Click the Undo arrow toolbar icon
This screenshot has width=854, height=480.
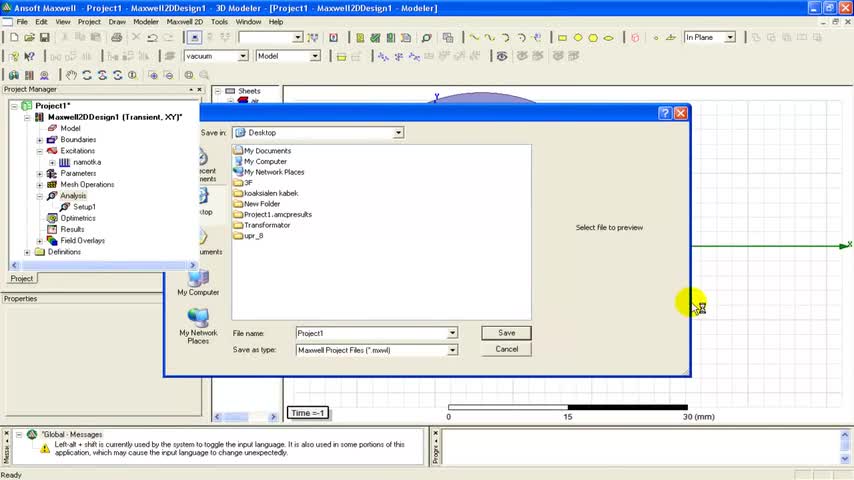152,37
